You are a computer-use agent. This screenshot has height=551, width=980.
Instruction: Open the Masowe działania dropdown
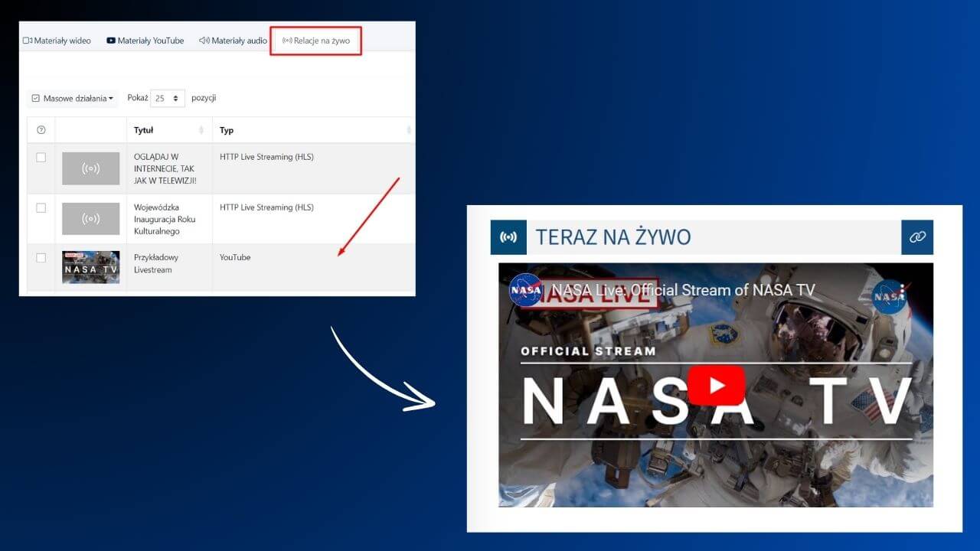coord(73,99)
